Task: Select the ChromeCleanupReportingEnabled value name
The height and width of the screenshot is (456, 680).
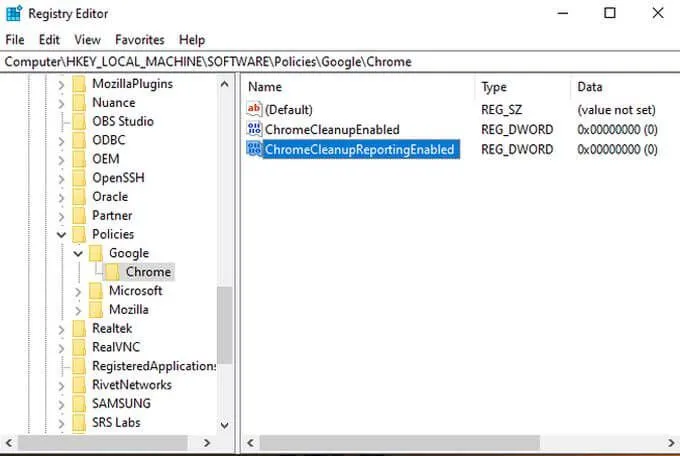Action: (360, 149)
